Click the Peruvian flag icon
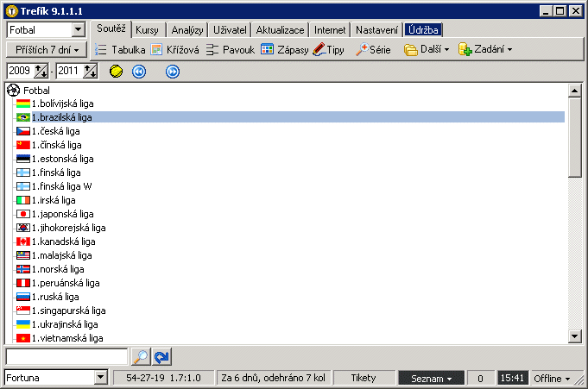The image size is (588, 389). 23,283
